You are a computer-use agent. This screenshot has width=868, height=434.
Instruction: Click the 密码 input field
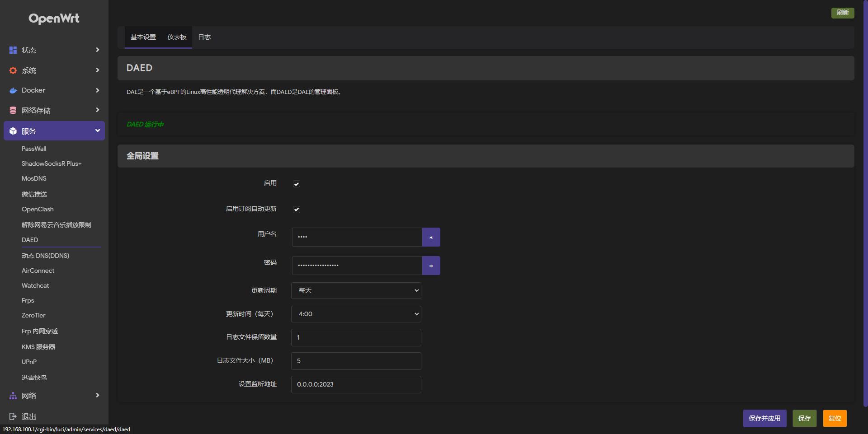(x=357, y=266)
